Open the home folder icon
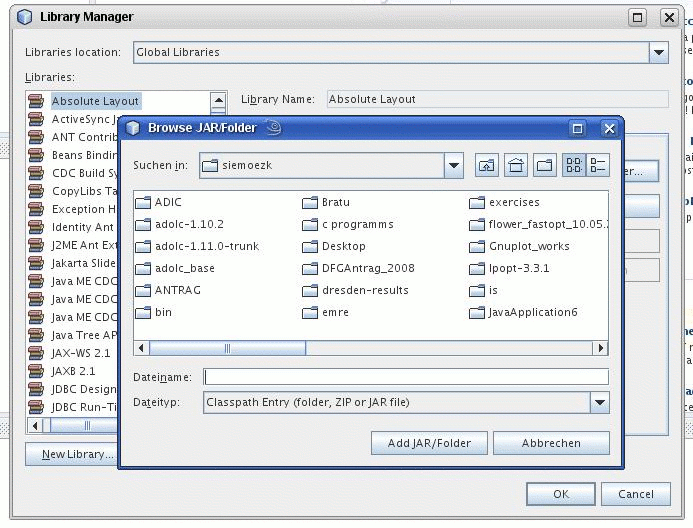The height and width of the screenshot is (528, 693). (x=516, y=165)
